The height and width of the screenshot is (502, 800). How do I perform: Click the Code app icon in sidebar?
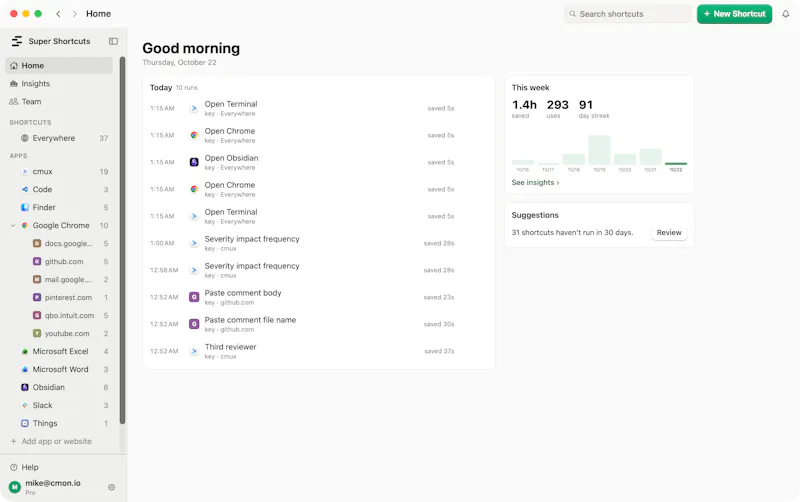coord(24,189)
